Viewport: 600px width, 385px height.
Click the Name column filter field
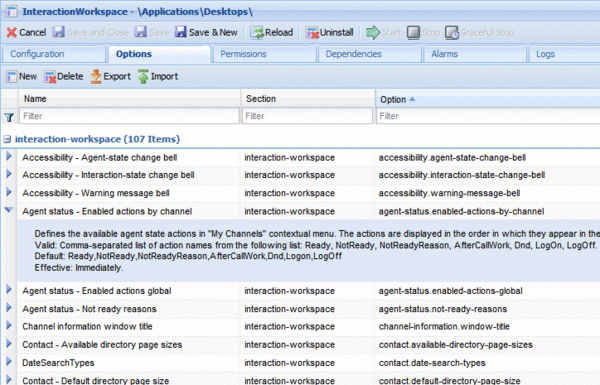coord(129,116)
